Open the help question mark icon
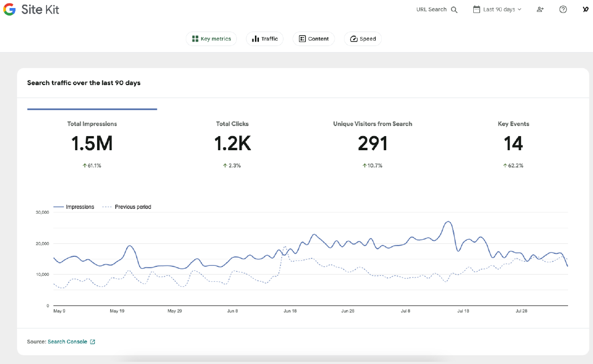Image resolution: width=593 pixels, height=364 pixels. tap(563, 10)
